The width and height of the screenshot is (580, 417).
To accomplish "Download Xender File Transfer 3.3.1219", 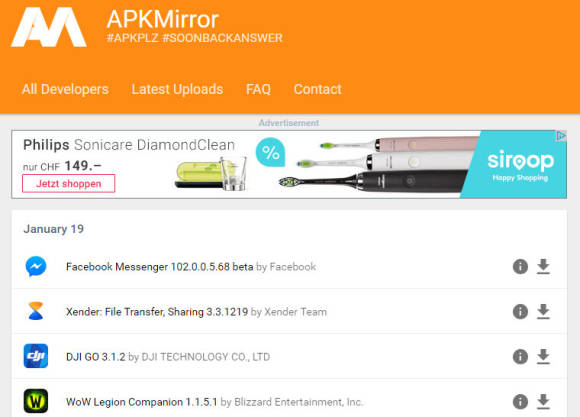I will (x=543, y=312).
